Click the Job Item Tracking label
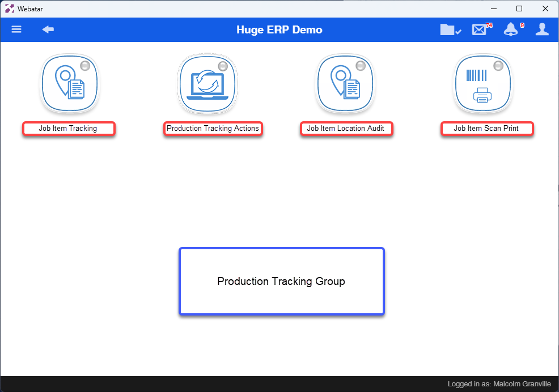The image size is (559, 392). [x=69, y=129]
